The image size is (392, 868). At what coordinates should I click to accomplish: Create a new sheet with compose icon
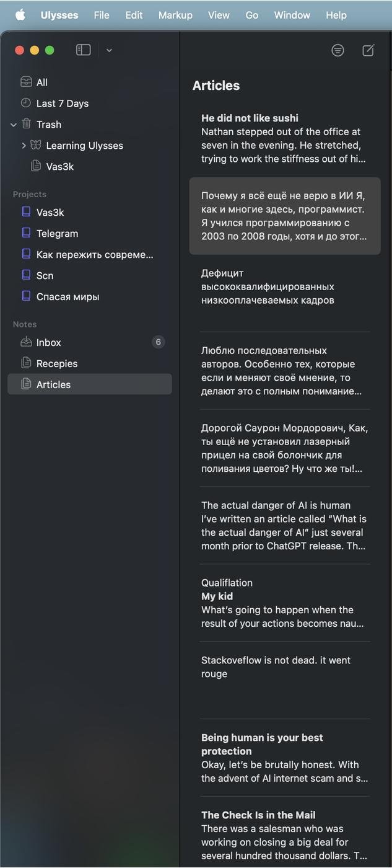coord(368,50)
